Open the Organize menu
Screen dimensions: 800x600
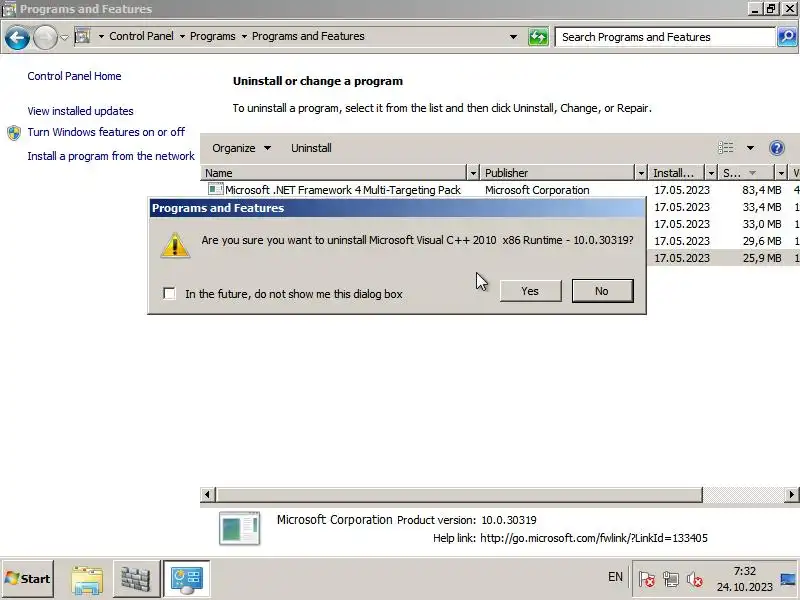pyautogui.click(x=241, y=148)
